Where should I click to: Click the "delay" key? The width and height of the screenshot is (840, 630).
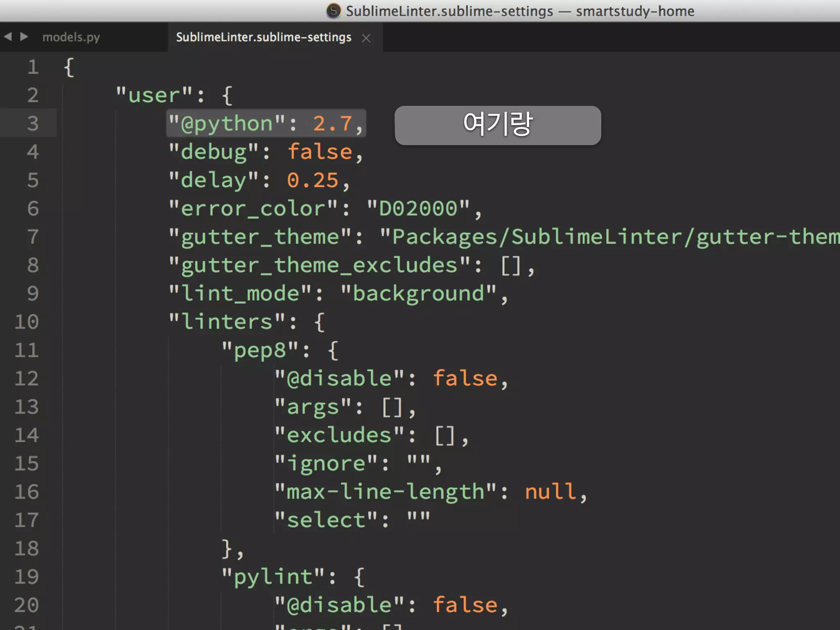tap(214, 180)
